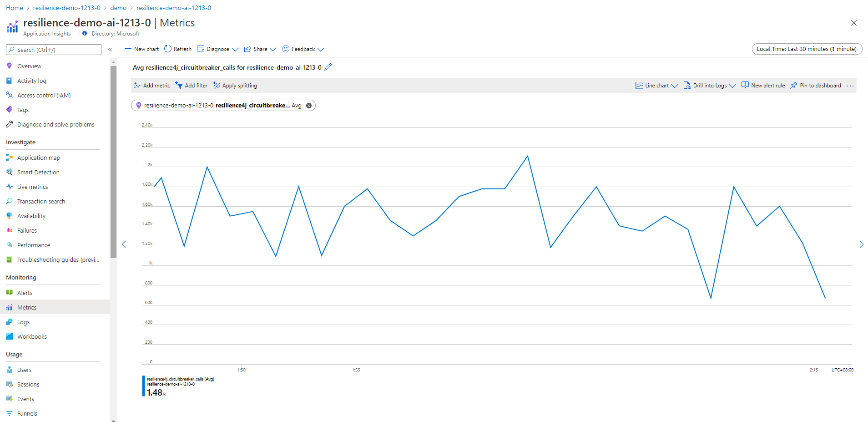
Task: Open more chart options ellipsis
Action: [850, 86]
